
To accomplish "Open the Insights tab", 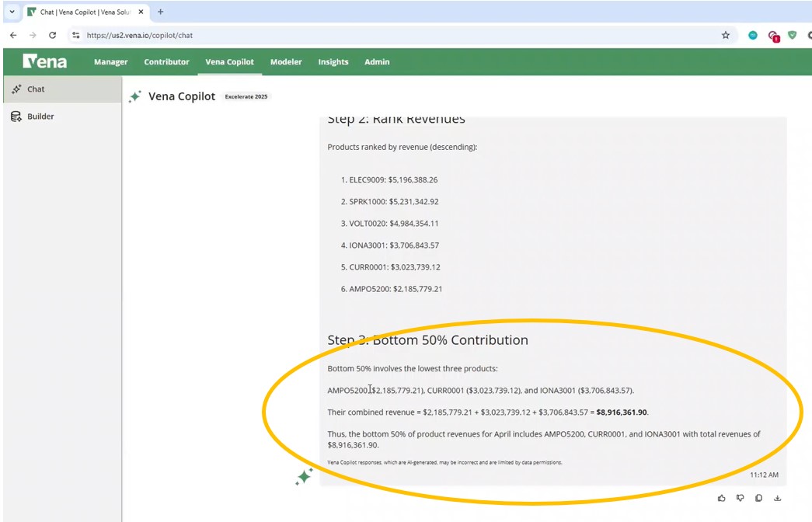I will [333, 62].
